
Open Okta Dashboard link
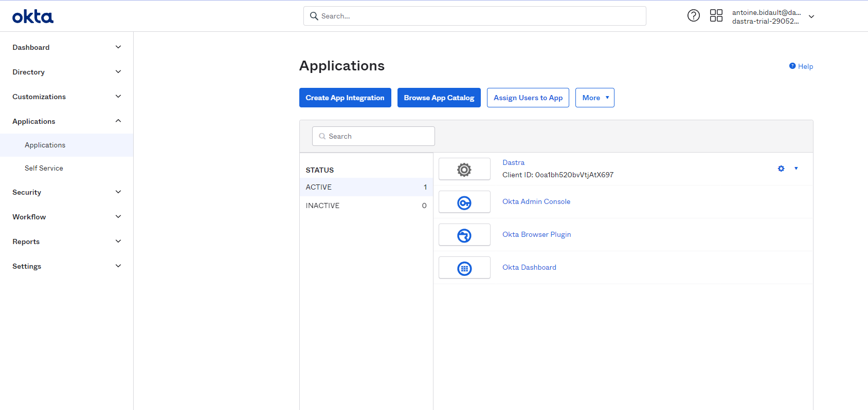click(x=529, y=267)
